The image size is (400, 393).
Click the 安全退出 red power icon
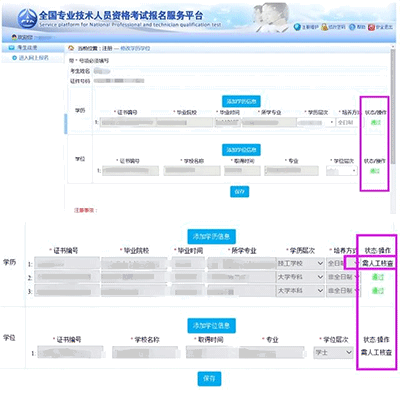(371, 27)
